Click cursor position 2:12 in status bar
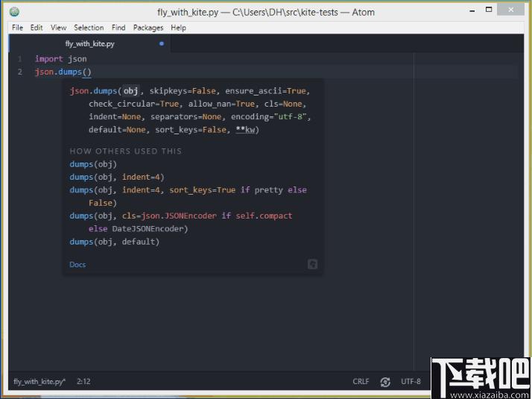 click(x=83, y=381)
